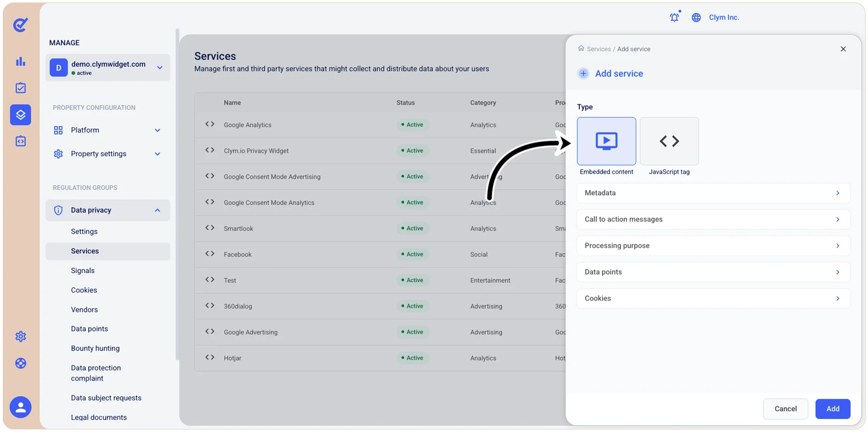This screenshot has width=868, height=432.
Task: Click the Facebook service row name
Action: pyautogui.click(x=238, y=254)
